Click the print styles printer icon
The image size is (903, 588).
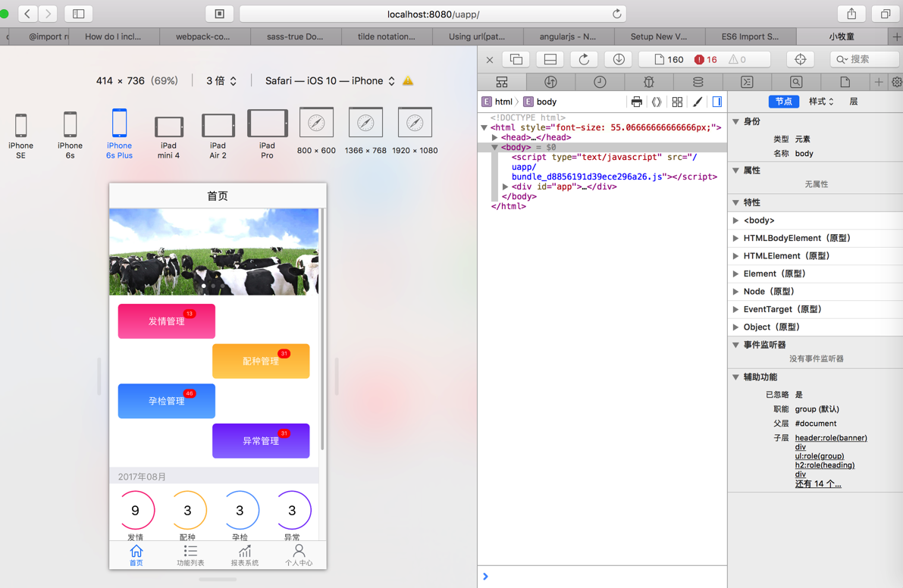tap(636, 102)
